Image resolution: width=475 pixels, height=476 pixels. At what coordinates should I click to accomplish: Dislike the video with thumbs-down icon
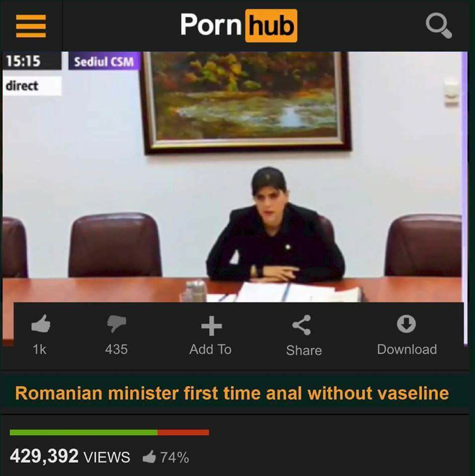[117, 324]
